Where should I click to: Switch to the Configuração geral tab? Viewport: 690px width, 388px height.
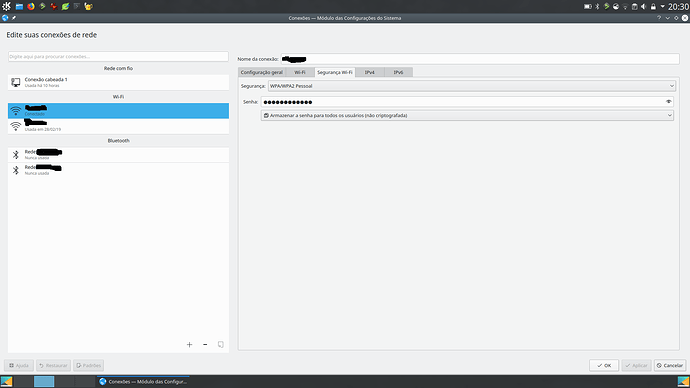pyautogui.click(x=261, y=72)
